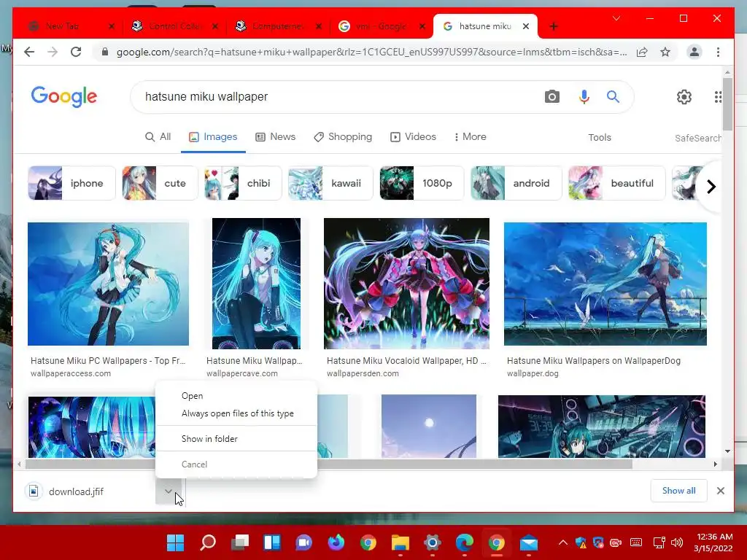Image resolution: width=747 pixels, height=560 pixels.
Task: Reload the page with the refresh icon
Action: click(x=76, y=52)
